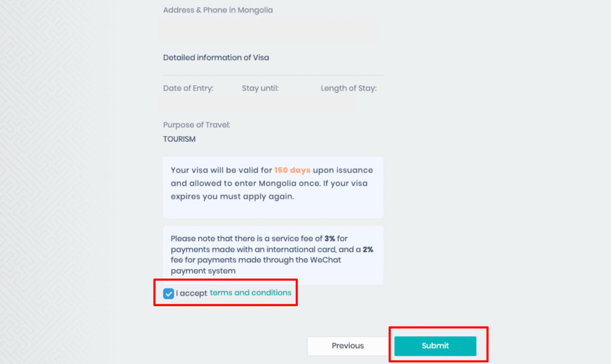611x364 pixels.
Task: Click the Detailed information of Visa heading
Action: [216, 58]
